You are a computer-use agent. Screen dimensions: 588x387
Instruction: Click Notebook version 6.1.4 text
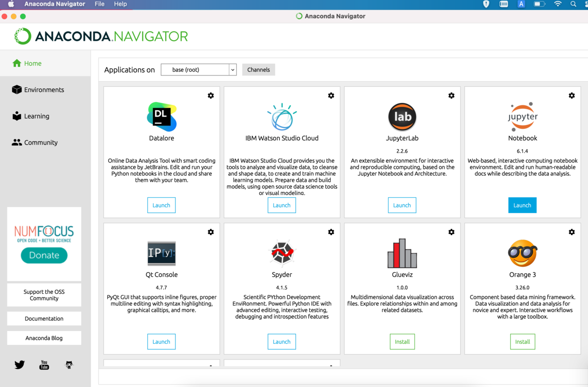click(x=522, y=151)
